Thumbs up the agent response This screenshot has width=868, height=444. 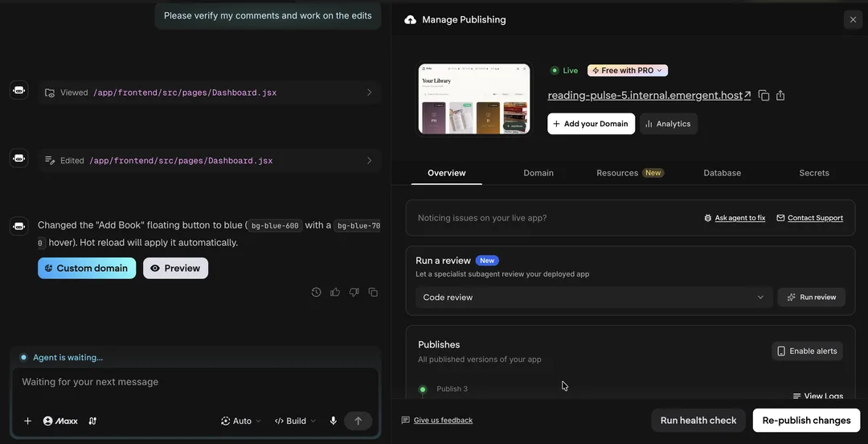click(335, 292)
